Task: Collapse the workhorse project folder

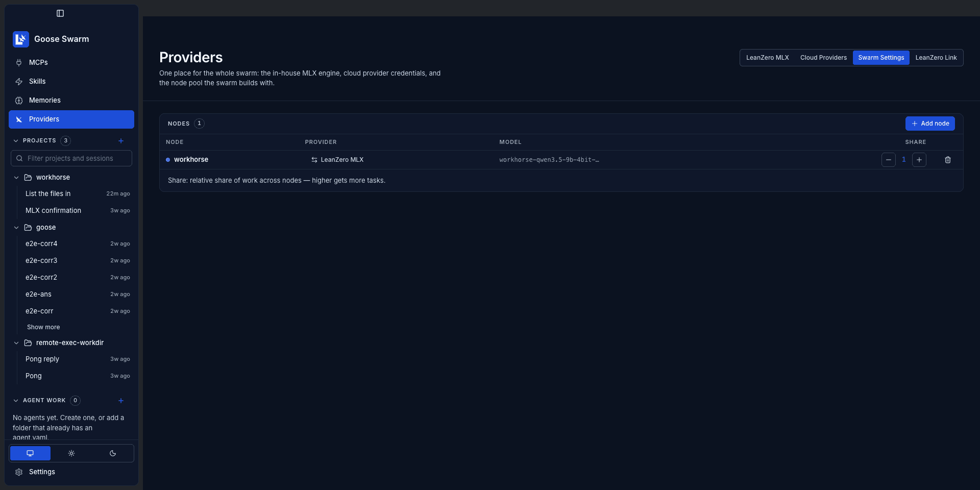Action: coord(16,178)
